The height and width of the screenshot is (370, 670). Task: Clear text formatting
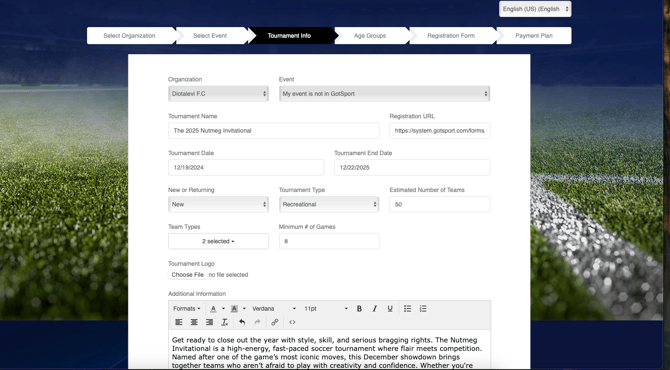[224, 322]
